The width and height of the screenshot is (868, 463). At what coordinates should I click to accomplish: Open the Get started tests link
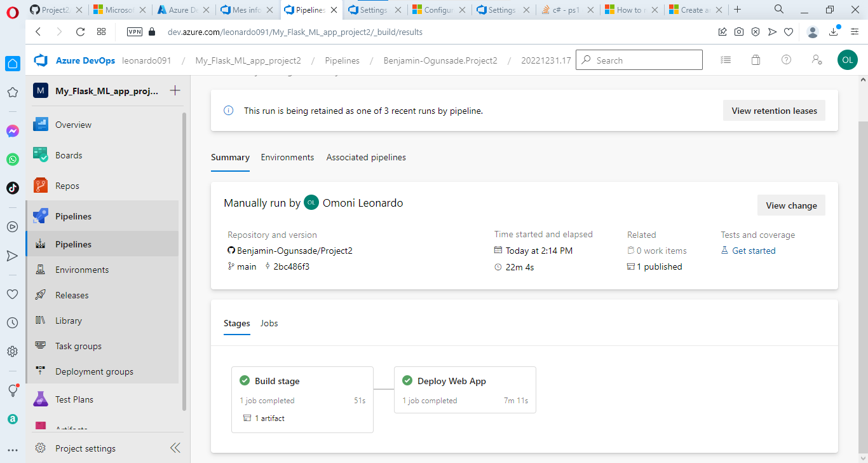[x=754, y=250]
